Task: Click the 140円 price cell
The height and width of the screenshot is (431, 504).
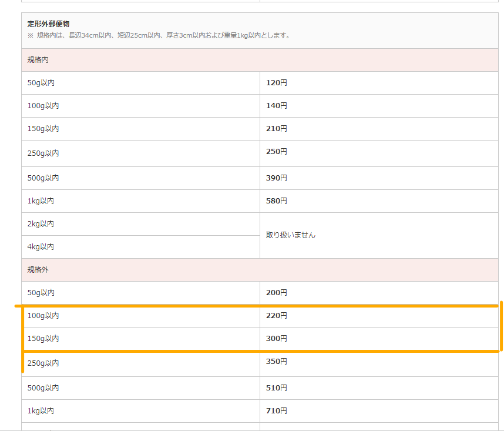Action: pos(277,106)
